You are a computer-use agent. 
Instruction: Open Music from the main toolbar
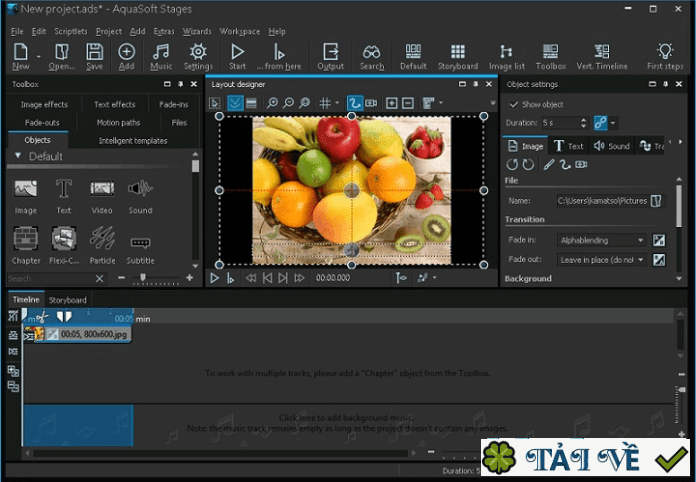(161, 56)
